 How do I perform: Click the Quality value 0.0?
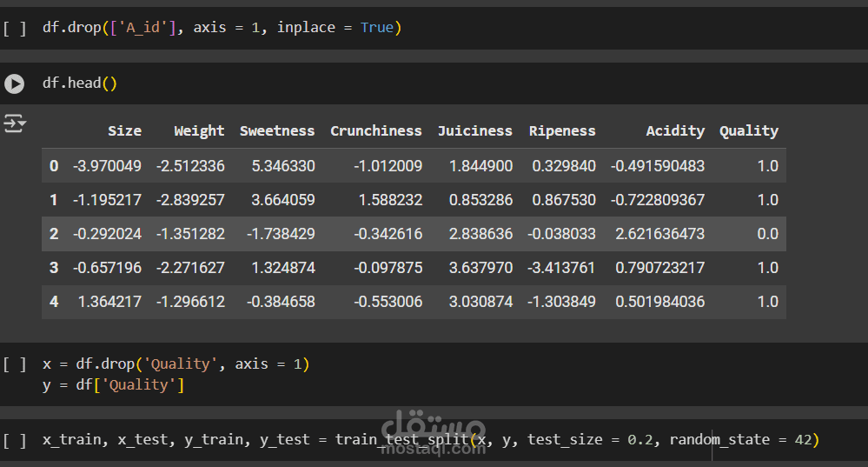[x=768, y=234]
